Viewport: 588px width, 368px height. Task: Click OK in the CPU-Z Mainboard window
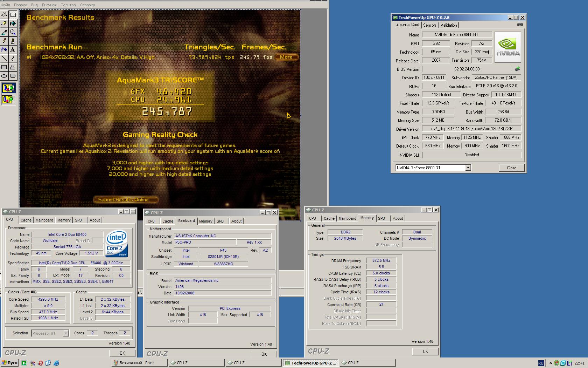point(264,354)
